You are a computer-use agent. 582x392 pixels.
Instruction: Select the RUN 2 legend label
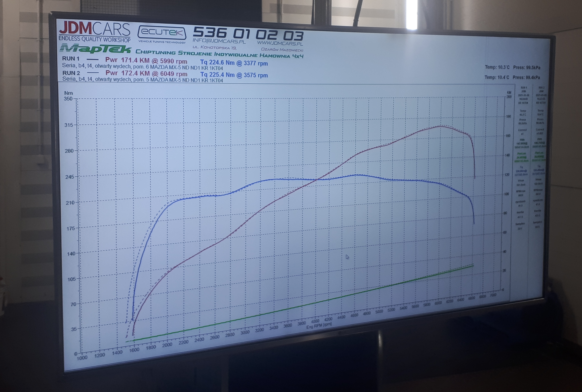pyautogui.click(x=71, y=73)
